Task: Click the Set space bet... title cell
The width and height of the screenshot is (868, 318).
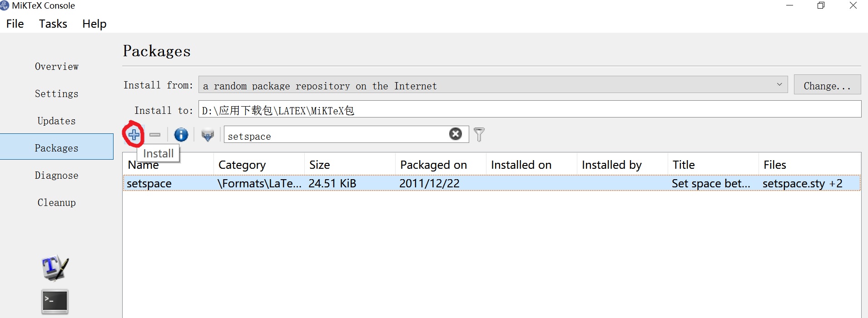Action: 713,183
